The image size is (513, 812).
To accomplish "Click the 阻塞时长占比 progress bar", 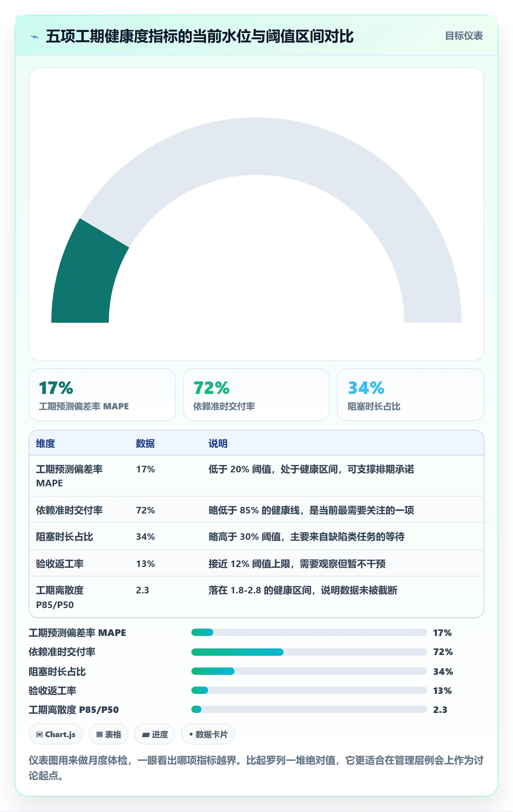I will tap(309, 671).
